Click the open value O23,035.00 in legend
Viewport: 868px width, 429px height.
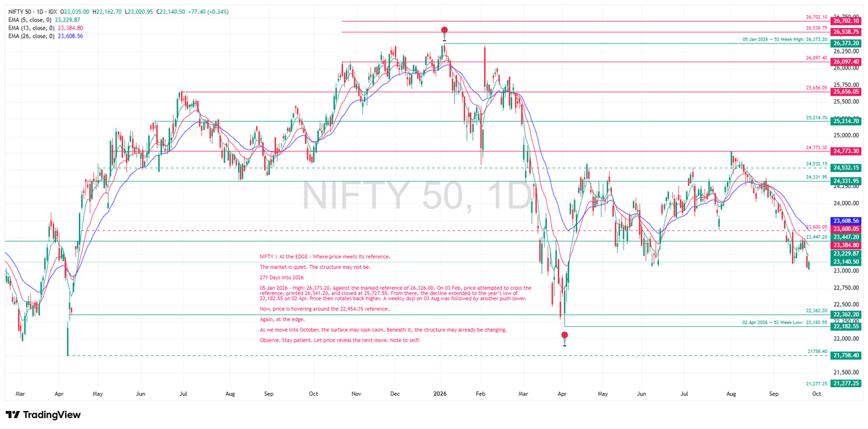tap(77, 12)
